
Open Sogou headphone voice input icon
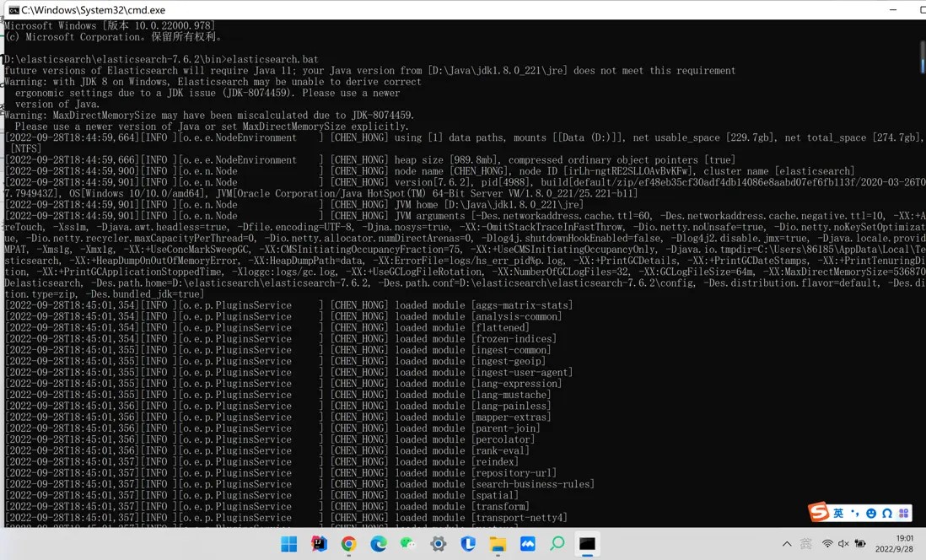pyautogui.click(x=887, y=514)
